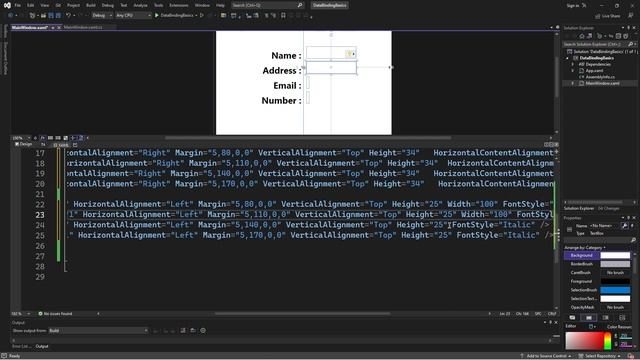Select AssemblyInfo.cs in Solution Explorer
The image size is (640, 360).
coord(600,77)
